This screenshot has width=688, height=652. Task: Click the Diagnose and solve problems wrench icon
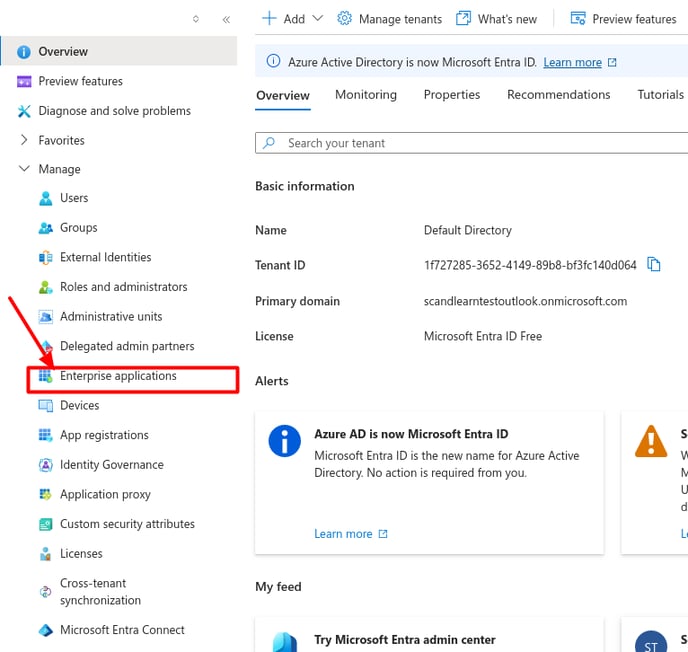point(24,111)
